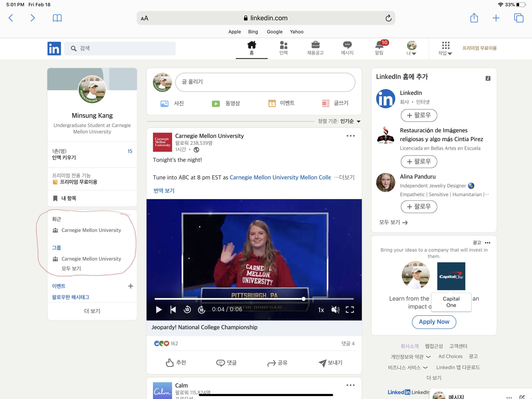Restart video with skip-to-start button
532x399 pixels.
(173, 309)
